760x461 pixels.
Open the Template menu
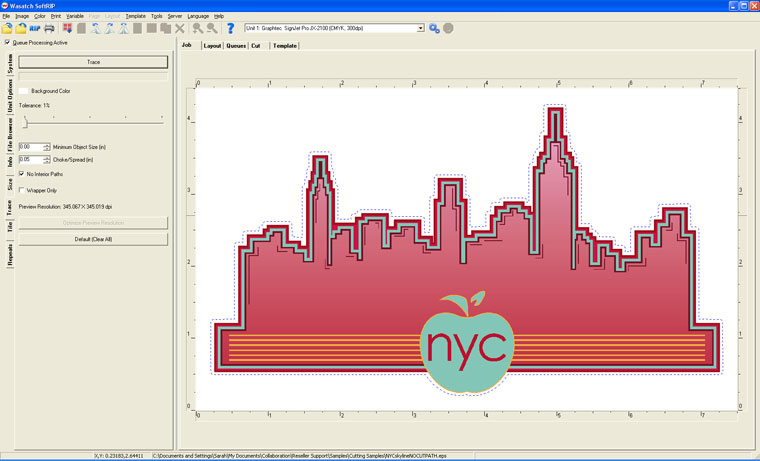[x=135, y=16]
